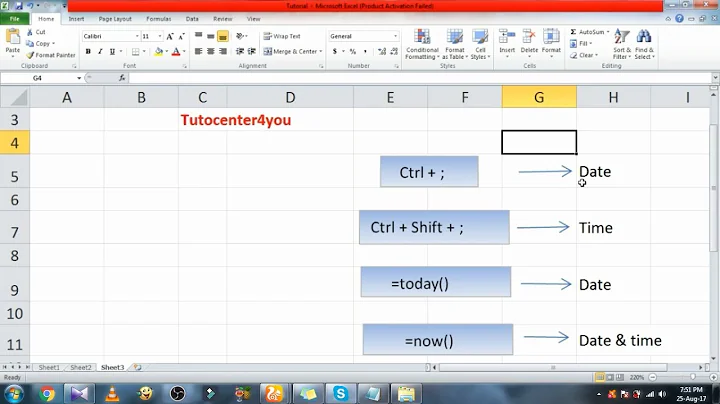Select the '=today()' shape
The width and height of the screenshot is (720, 404).
[435, 282]
